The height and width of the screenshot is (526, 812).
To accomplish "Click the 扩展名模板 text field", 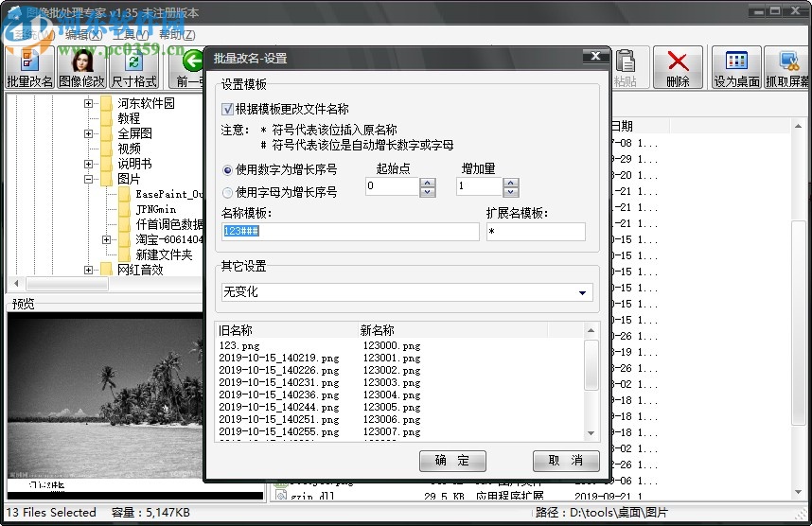I will tap(536, 232).
